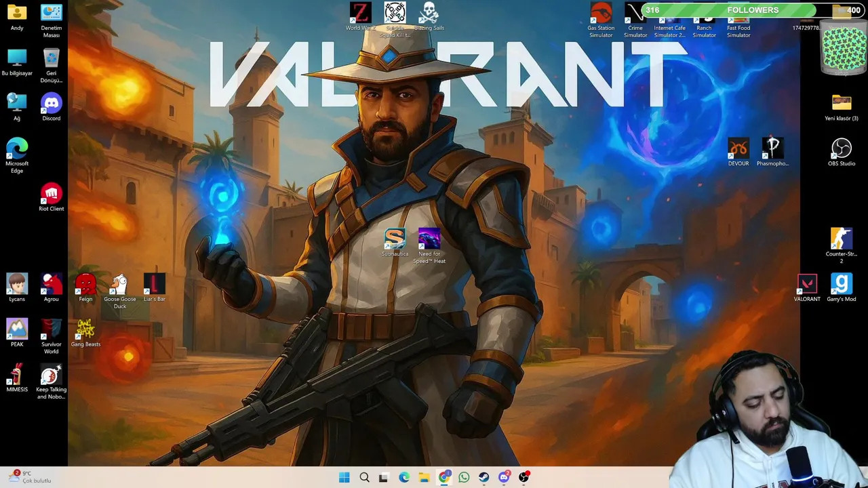Open Edge from the taskbar

coord(404,477)
